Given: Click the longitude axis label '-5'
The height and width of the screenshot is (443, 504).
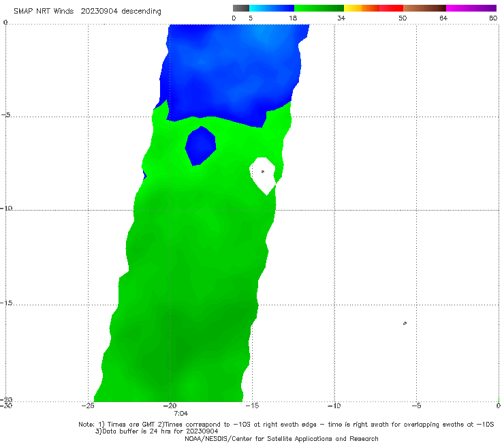Looking at the screenshot, I should [416, 406].
